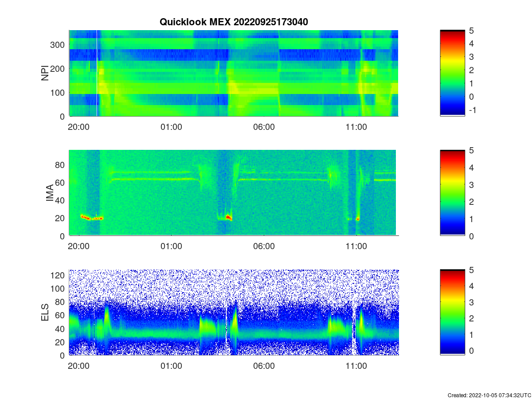Click the "06:00" time label under ELS plot

[264, 366]
